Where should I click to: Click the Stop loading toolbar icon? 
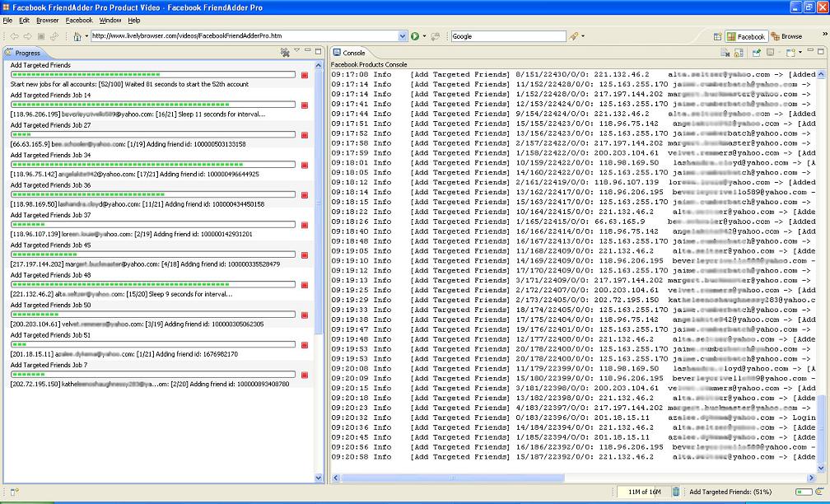(x=41, y=36)
